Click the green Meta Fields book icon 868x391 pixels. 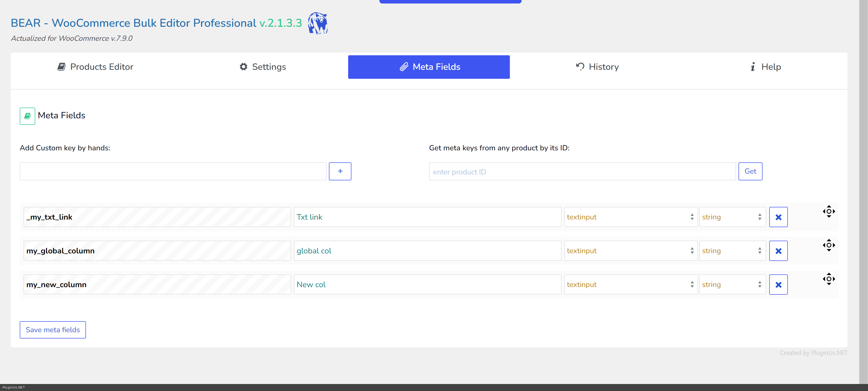[x=27, y=116]
